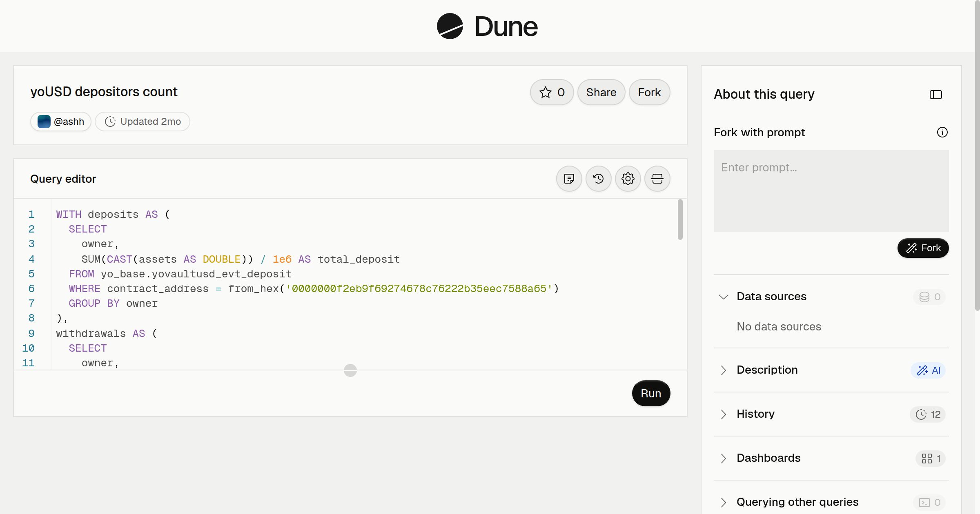Click the Dune logo at top
Viewport: 980px width, 514px height.
pos(487,26)
